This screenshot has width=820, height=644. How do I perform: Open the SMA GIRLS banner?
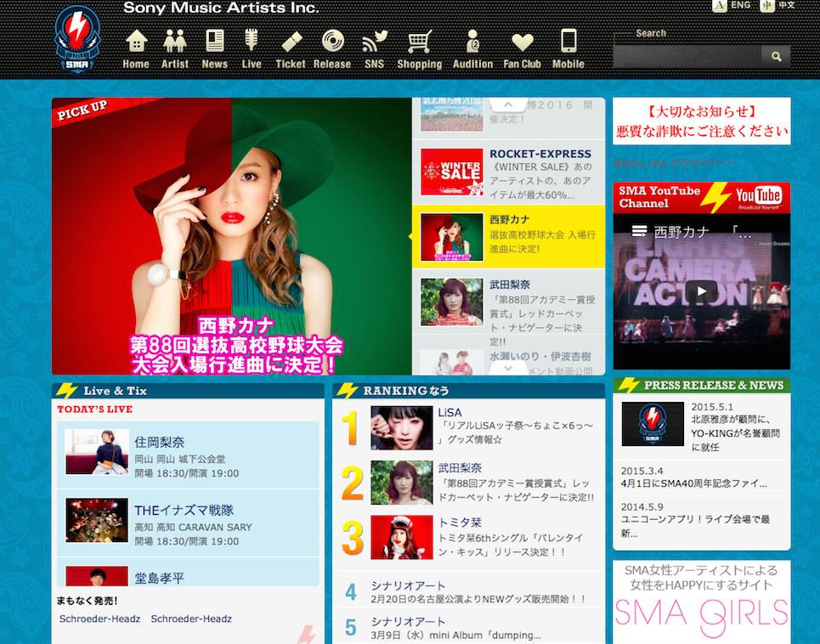point(702,602)
